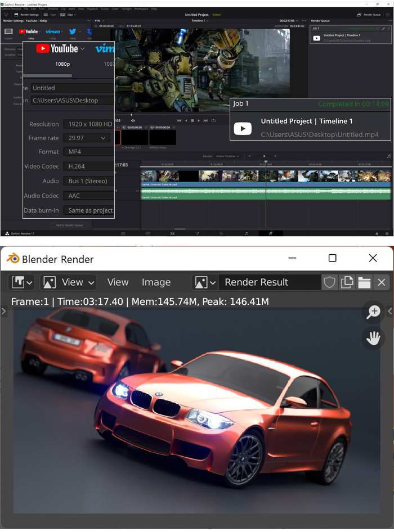Screen dimensions: 394x532
Task: Open the Timeline menu in DaVinci Resolve
Action: [x=53, y=9]
